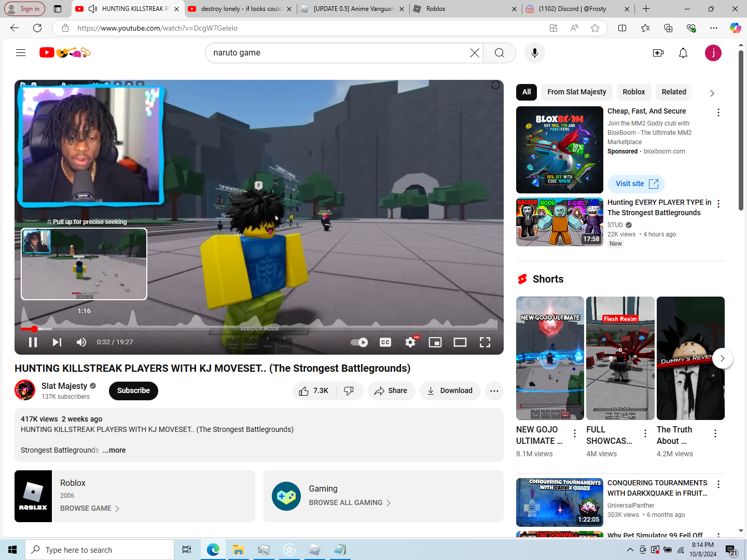Seek using the video progress bar
This screenshot has height=560, width=747.
pos(259,329)
